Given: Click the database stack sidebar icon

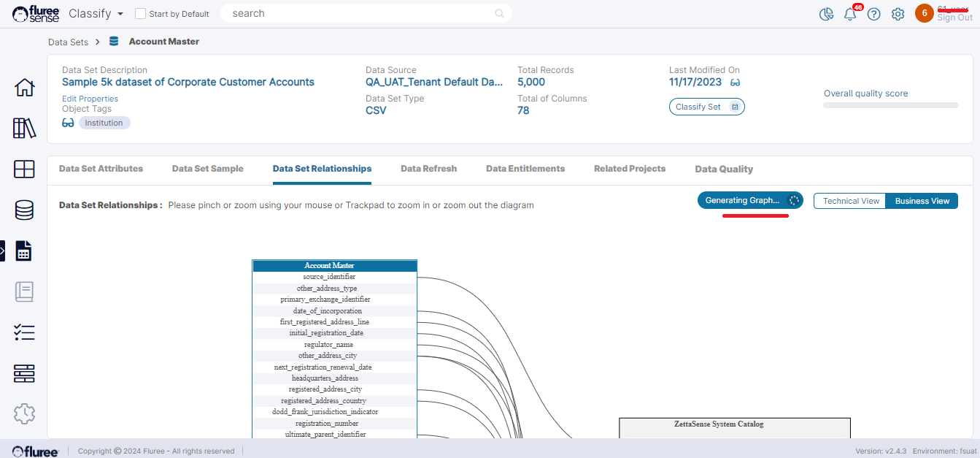Looking at the screenshot, I should click(24, 210).
